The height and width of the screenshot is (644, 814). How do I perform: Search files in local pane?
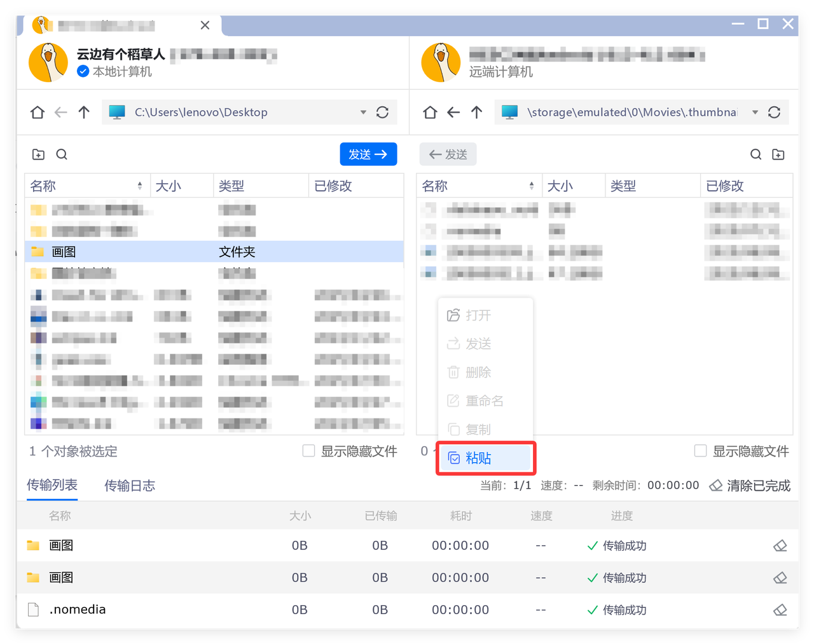[x=62, y=154]
